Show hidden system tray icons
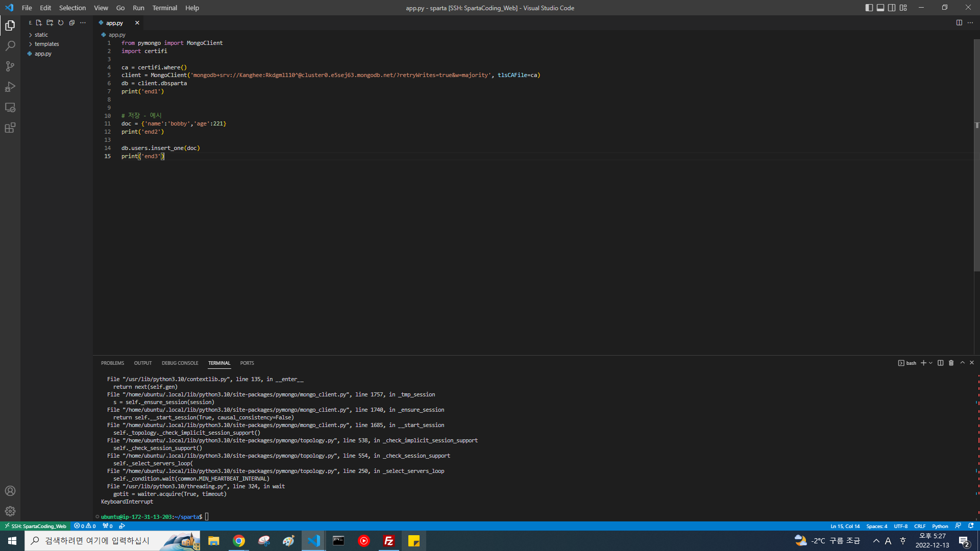 (876, 541)
